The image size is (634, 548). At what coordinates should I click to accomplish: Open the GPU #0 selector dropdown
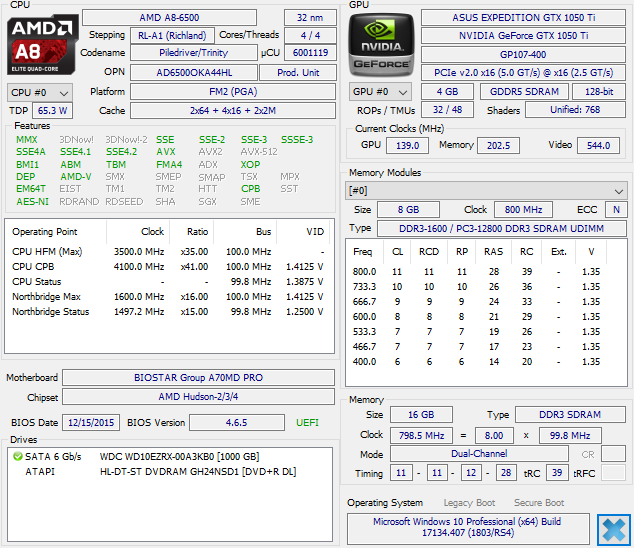coord(380,92)
